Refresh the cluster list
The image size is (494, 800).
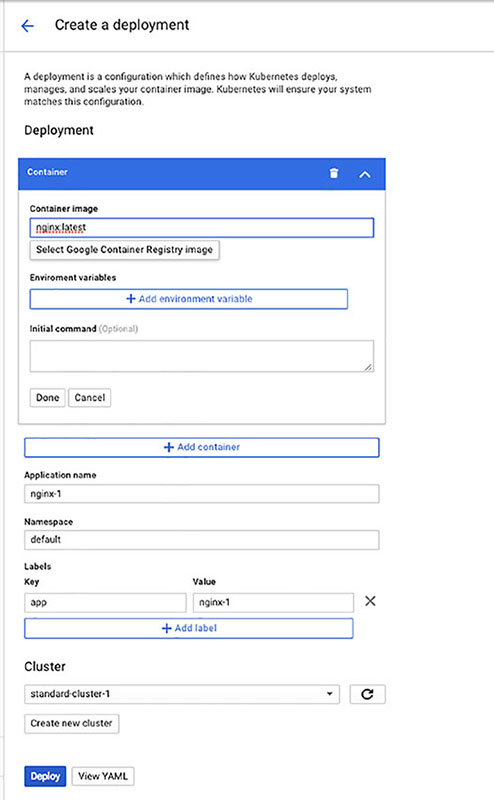(x=367, y=694)
